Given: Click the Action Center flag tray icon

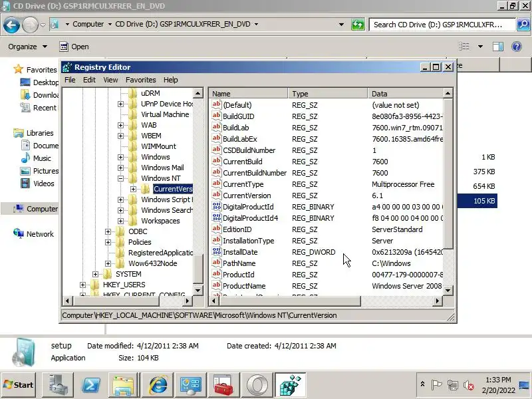Looking at the screenshot, I should [x=437, y=385].
